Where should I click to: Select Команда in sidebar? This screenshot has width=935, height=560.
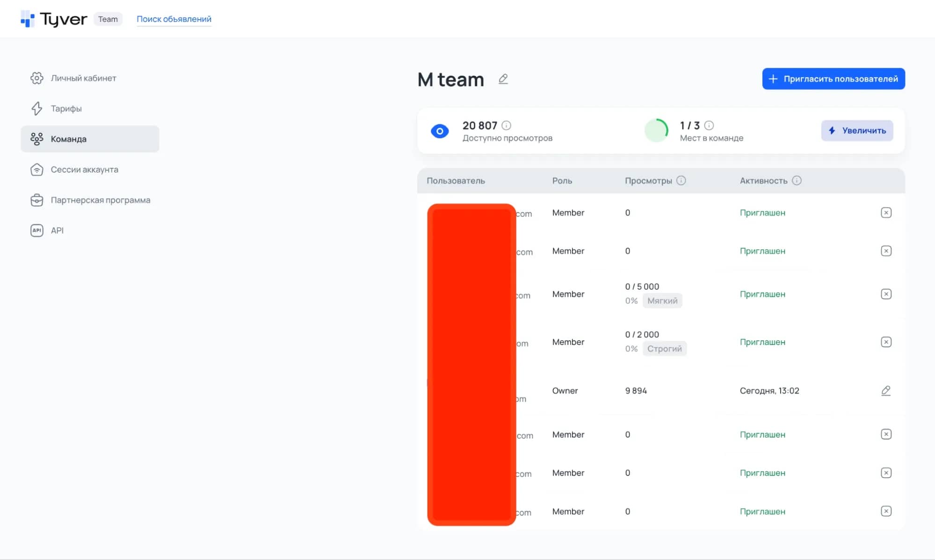(90, 139)
